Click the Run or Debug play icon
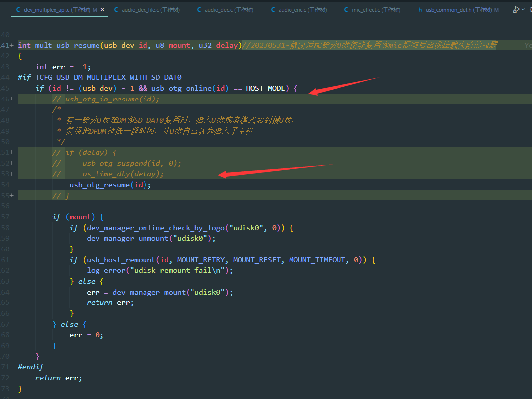The image size is (532, 399). [x=516, y=10]
